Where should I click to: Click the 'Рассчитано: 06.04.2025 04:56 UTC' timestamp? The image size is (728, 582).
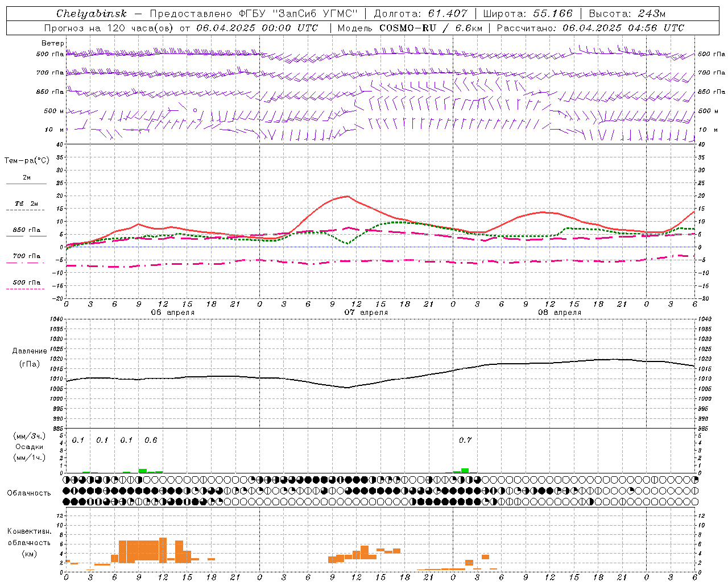[x=590, y=28]
